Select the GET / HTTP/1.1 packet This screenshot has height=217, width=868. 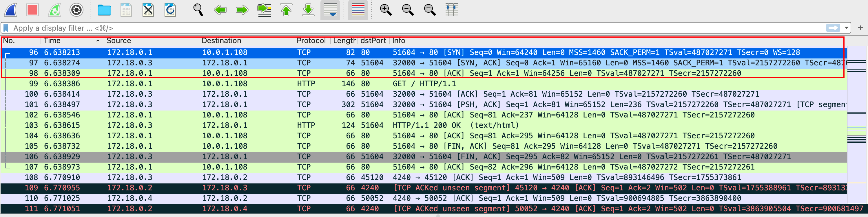pyautogui.click(x=424, y=84)
